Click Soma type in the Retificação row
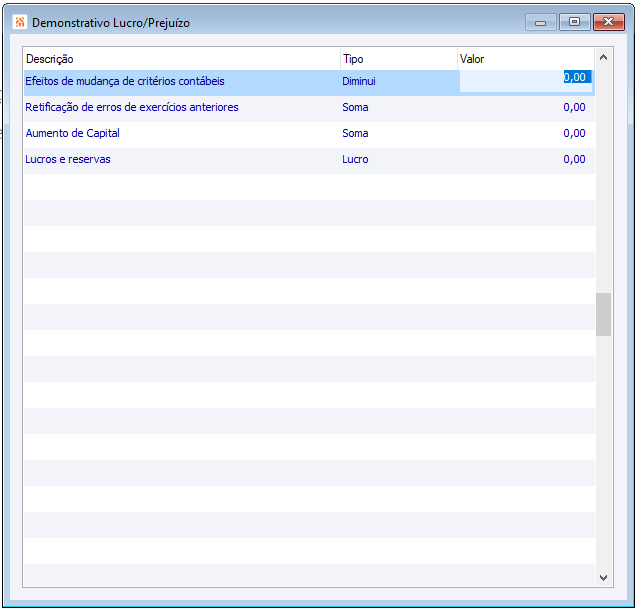This screenshot has width=637, height=608. coord(355,107)
